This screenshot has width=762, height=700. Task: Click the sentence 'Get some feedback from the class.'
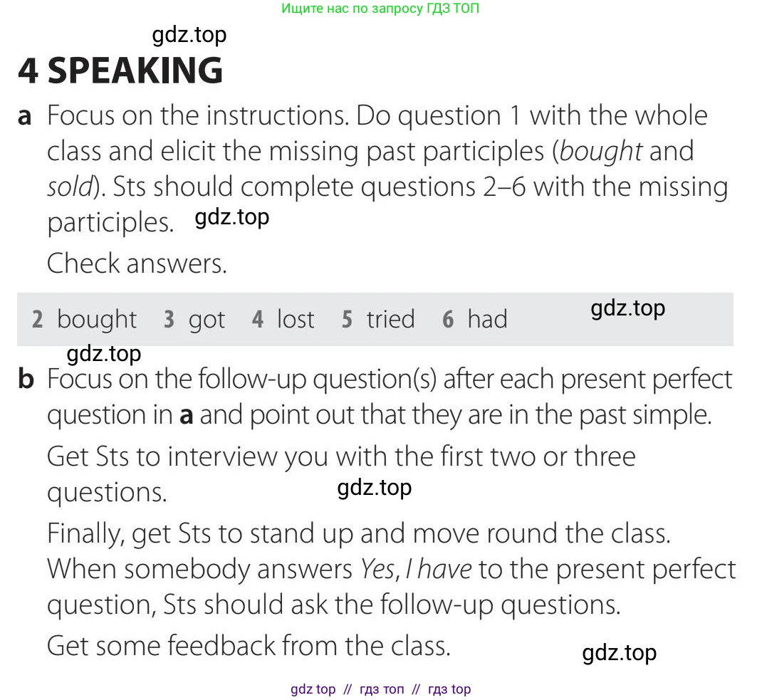click(x=249, y=646)
